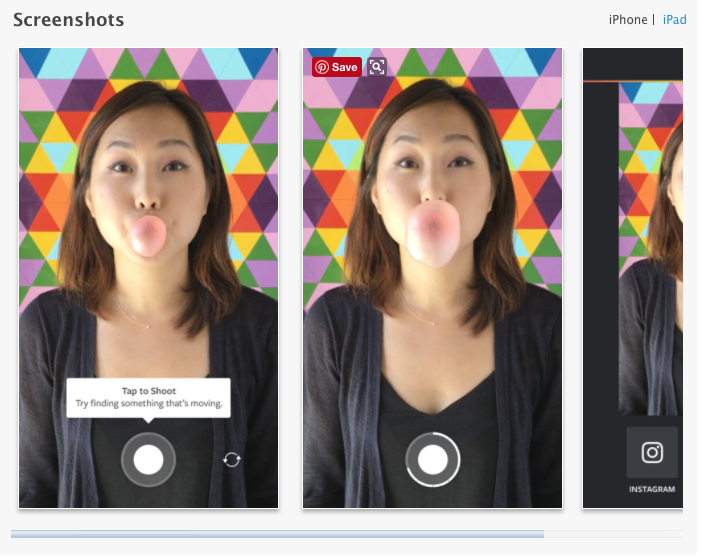Tap the shutter button in first screenshot
Image resolution: width=701 pixels, height=557 pixels.
pos(149,461)
